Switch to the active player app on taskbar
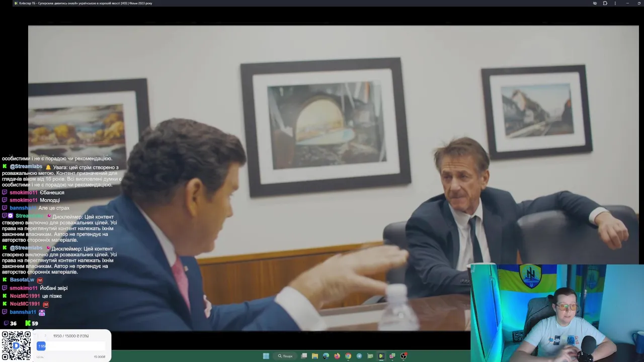Image resolution: width=644 pixels, height=362 pixels. point(381,356)
